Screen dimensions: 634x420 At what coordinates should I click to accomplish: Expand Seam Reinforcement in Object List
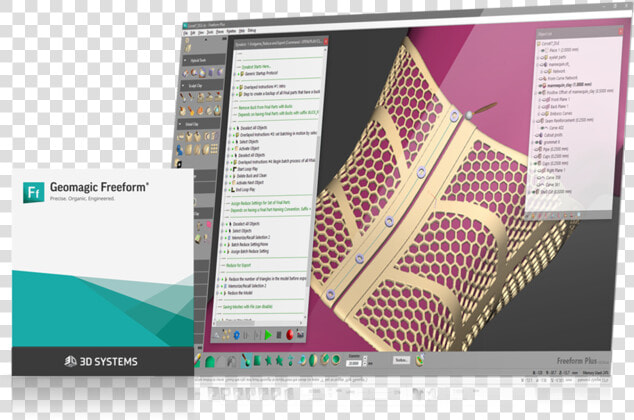pyautogui.click(x=535, y=121)
